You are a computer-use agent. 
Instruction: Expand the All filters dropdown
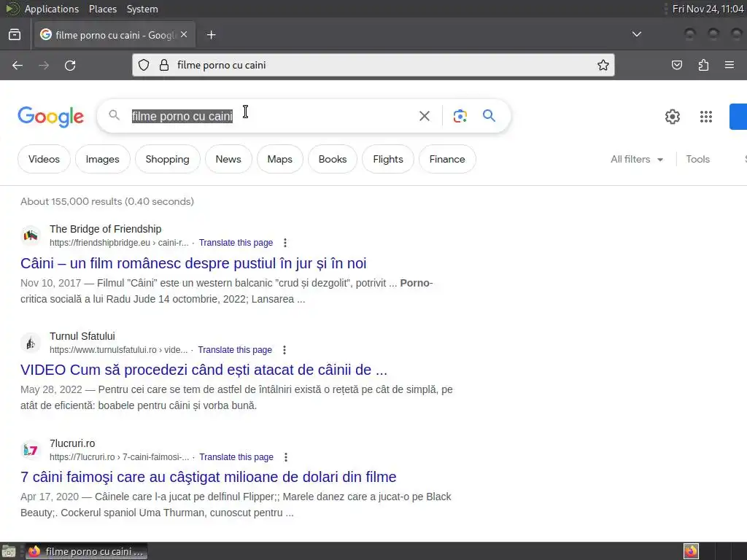click(636, 159)
